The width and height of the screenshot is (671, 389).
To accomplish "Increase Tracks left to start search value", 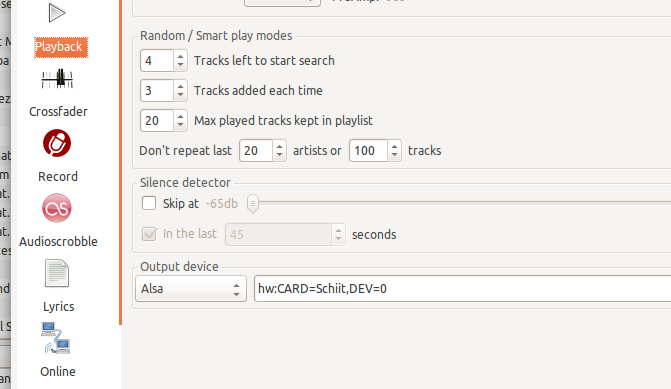I will tap(181, 56).
